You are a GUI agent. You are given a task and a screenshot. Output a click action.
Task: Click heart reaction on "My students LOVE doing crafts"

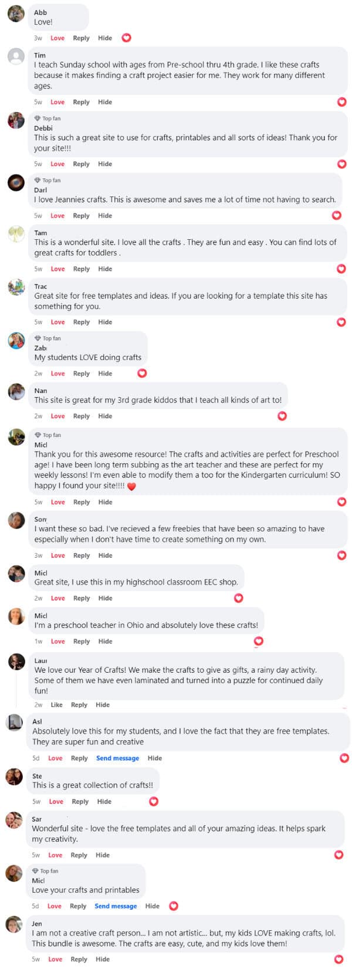tap(142, 373)
